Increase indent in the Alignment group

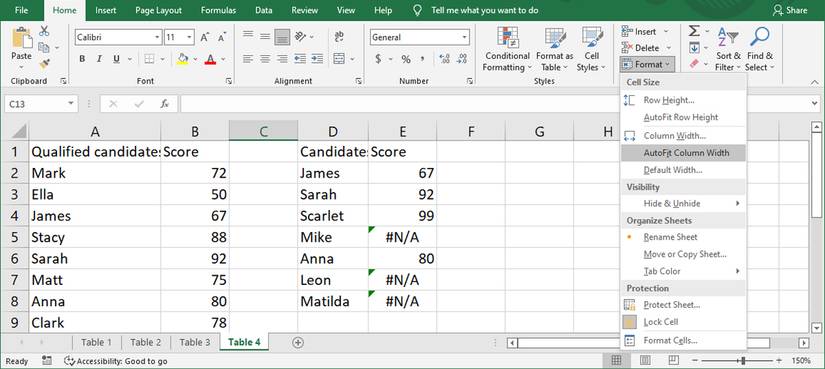tap(317, 58)
